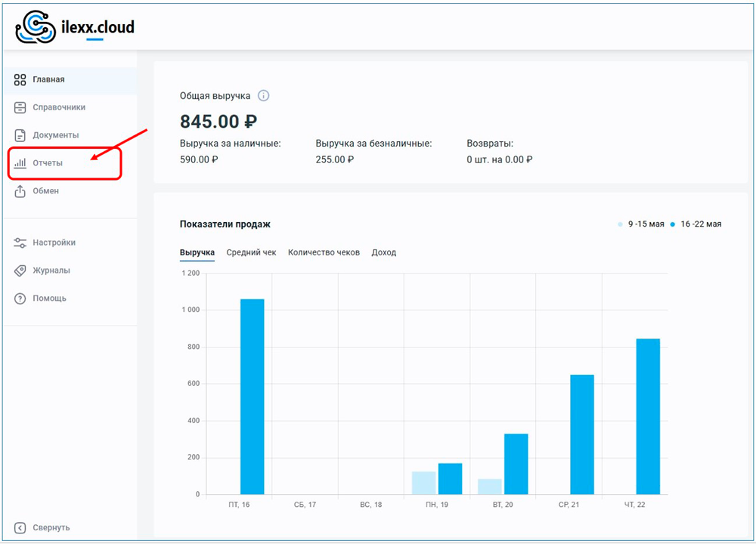Click info icon next to Общая выручка

[x=263, y=96]
